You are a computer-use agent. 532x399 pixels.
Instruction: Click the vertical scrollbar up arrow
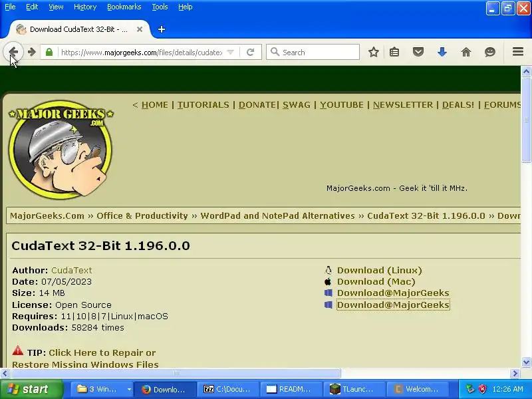click(x=526, y=71)
